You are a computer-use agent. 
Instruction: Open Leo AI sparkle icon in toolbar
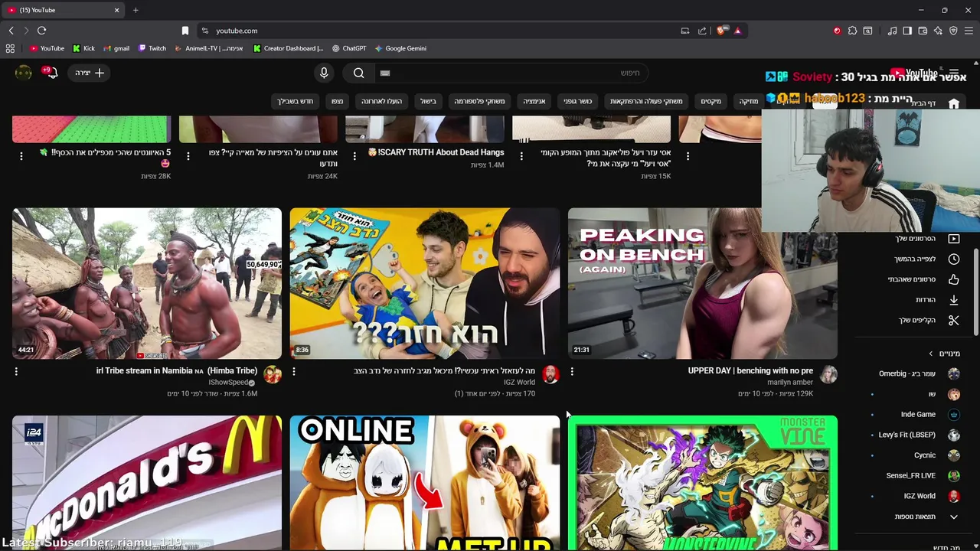[938, 31]
